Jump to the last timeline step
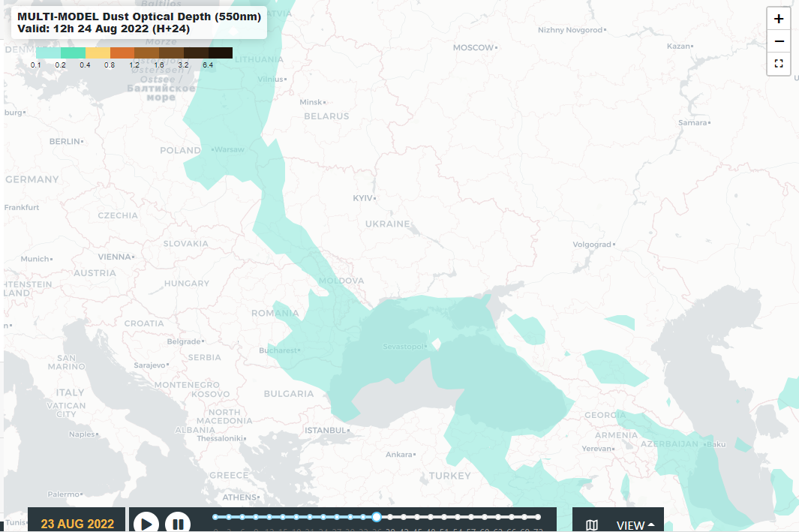Viewport: 799px width, 532px height. pos(538,516)
